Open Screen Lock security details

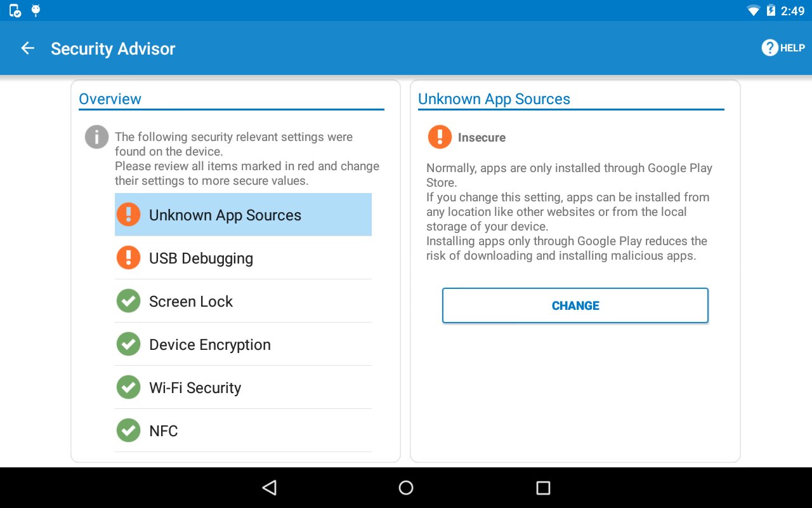pos(243,301)
